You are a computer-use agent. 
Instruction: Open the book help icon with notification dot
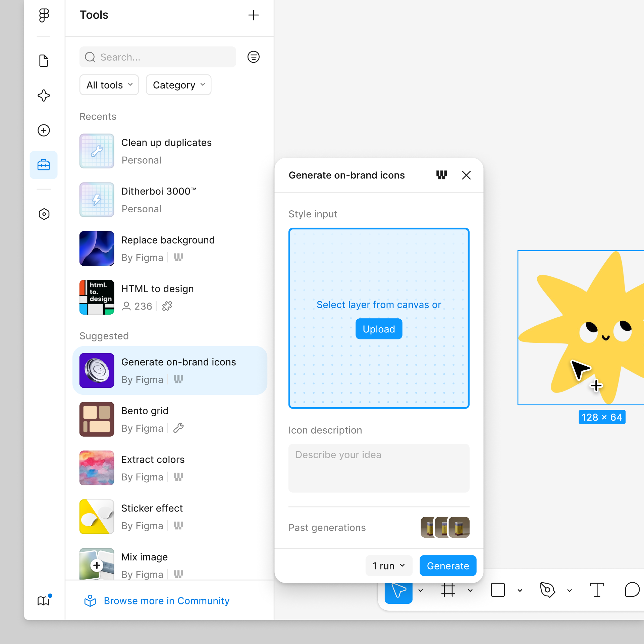click(x=44, y=600)
